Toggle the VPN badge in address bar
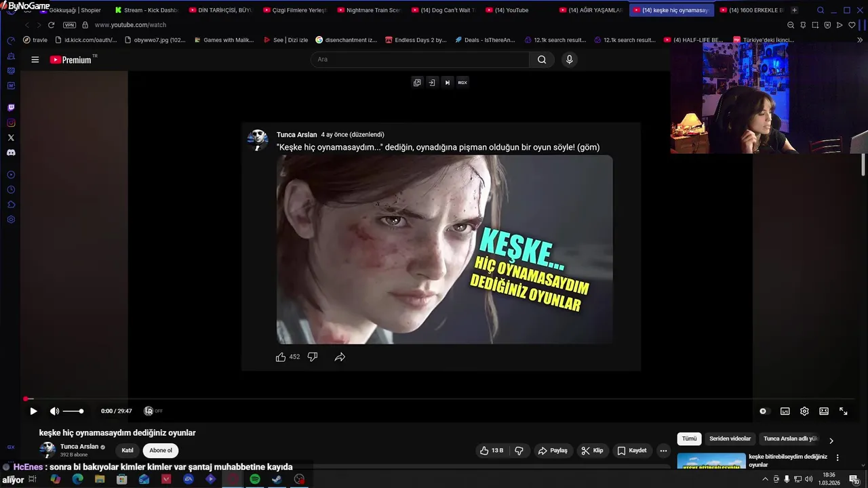 click(x=69, y=25)
